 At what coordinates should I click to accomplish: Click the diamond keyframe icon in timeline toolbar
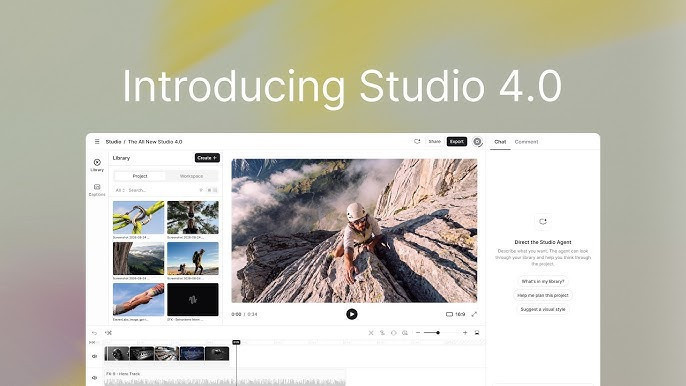394,333
